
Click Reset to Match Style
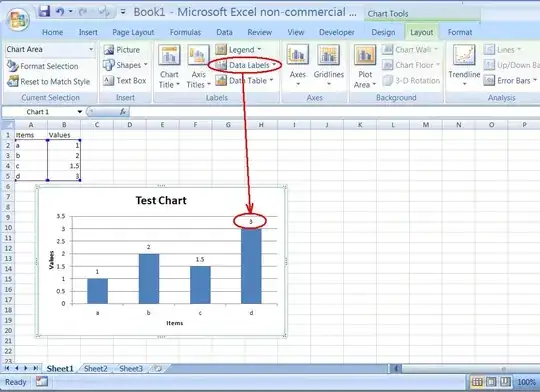pos(49,82)
